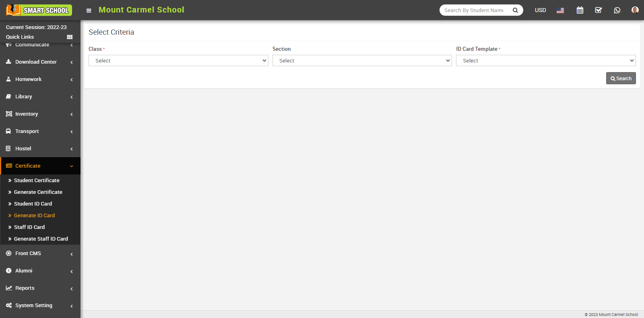Open the Class dropdown
The width and height of the screenshot is (644, 318).
click(x=178, y=60)
